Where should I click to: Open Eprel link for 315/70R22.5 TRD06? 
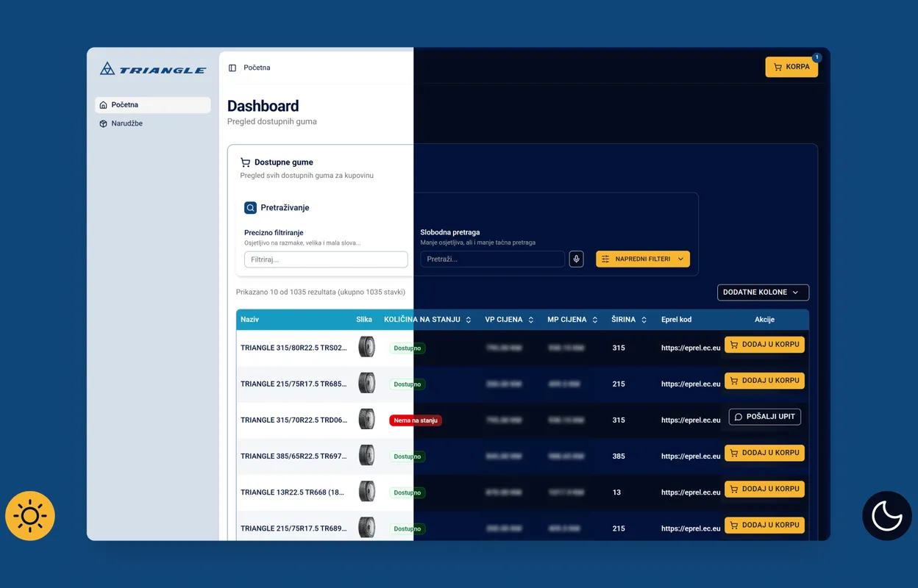pyautogui.click(x=691, y=420)
